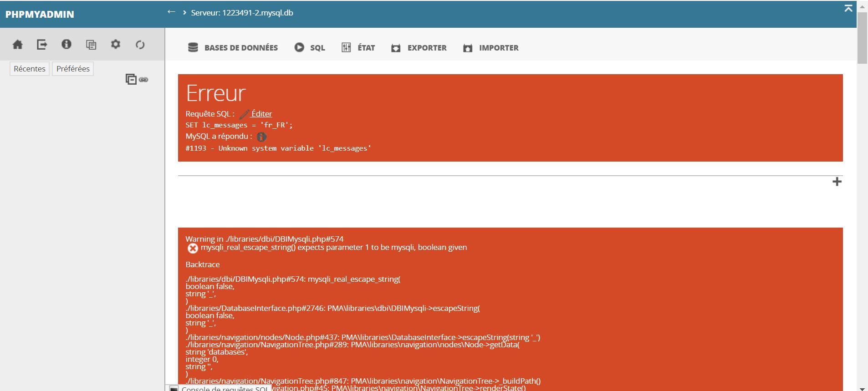Screen dimensions: 868x391
Task: Expand the plus icon below error box
Action: (x=837, y=182)
